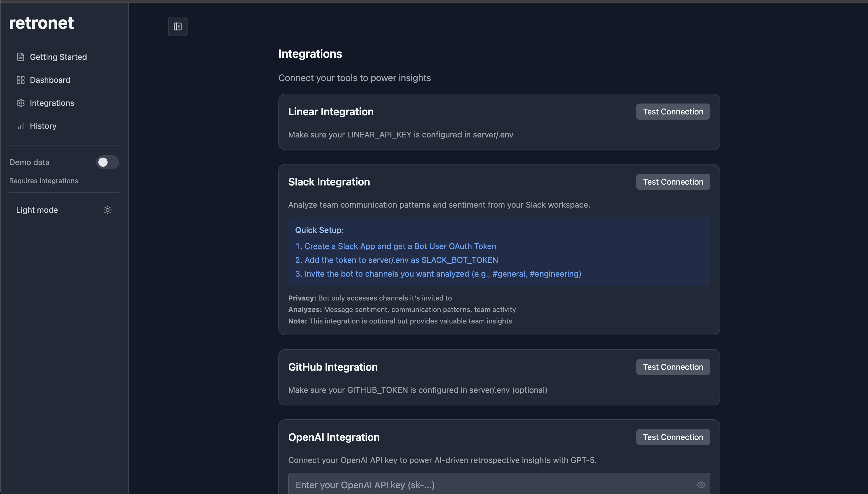Viewport: 868px width, 494px height.
Task: Click the History bar chart icon
Action: [21, 126]
